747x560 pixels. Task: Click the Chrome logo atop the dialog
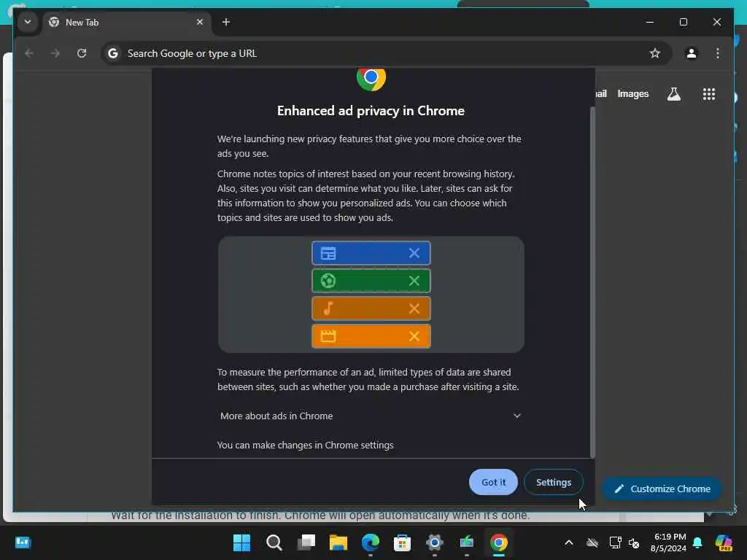pos(371,79)
